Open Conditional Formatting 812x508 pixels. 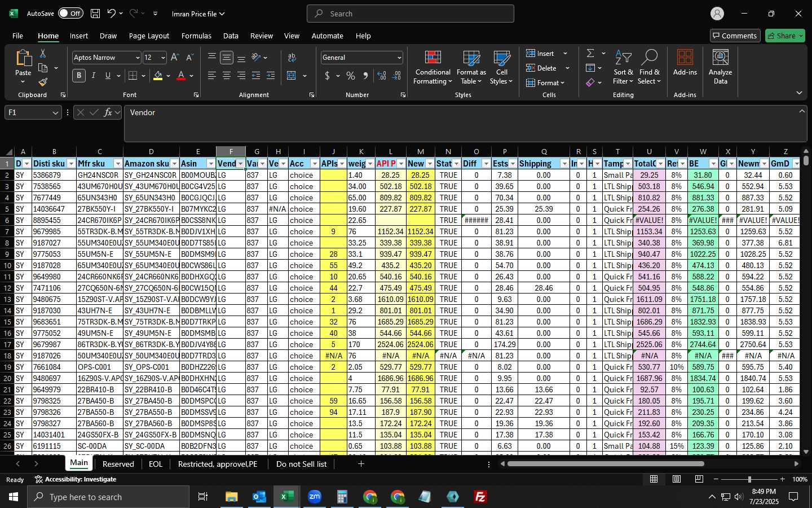pyautogui.click(x=433, y=68)
